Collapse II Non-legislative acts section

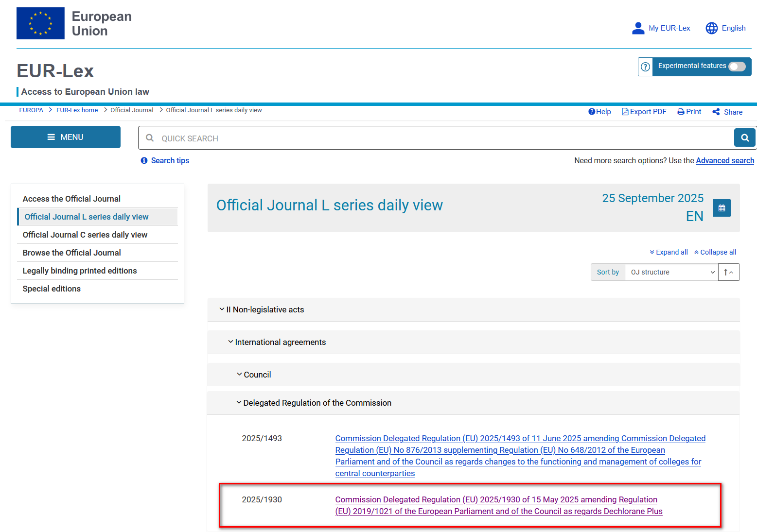click(474, 309)
